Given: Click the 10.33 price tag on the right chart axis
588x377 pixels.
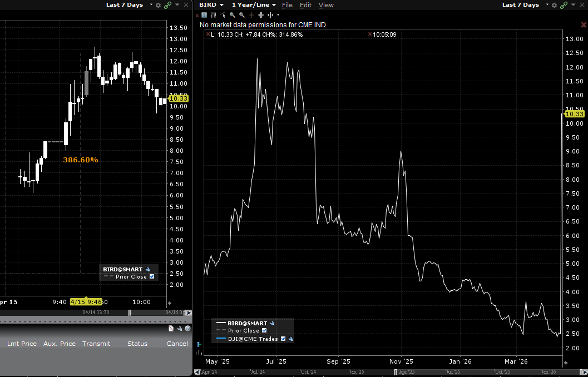Looking at the screenshot, I should pyautogui.click(x=574, y=114).
